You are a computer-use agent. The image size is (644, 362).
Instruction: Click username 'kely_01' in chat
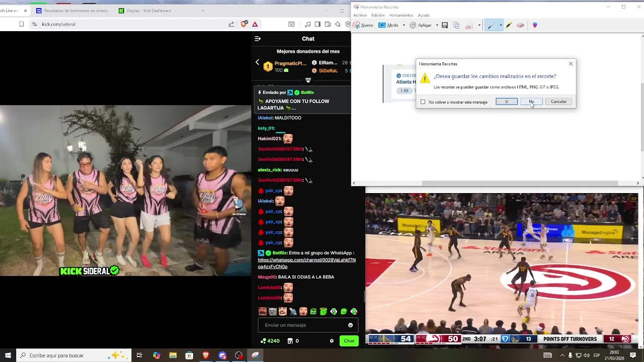click(266, 128)
